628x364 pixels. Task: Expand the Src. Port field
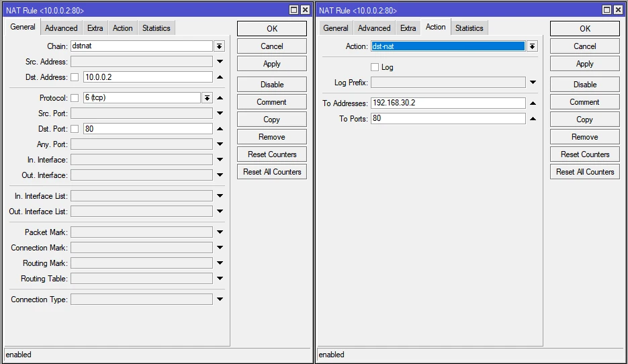point(220,113)
